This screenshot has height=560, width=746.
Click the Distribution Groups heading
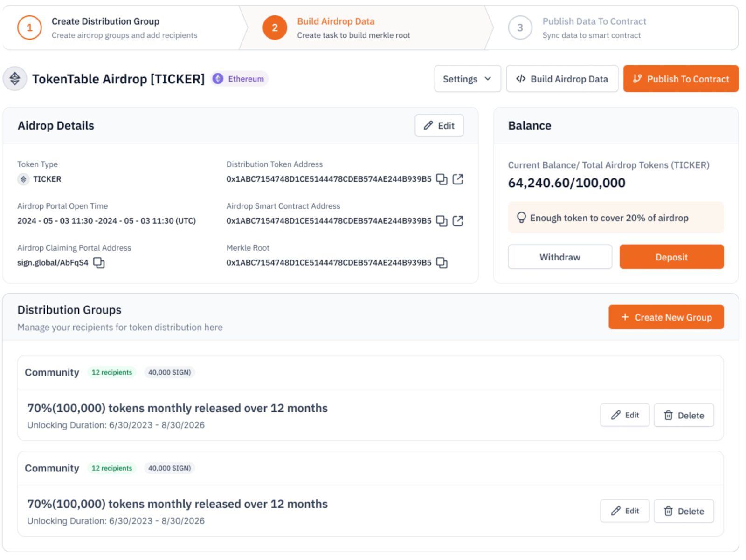(69, 310)
